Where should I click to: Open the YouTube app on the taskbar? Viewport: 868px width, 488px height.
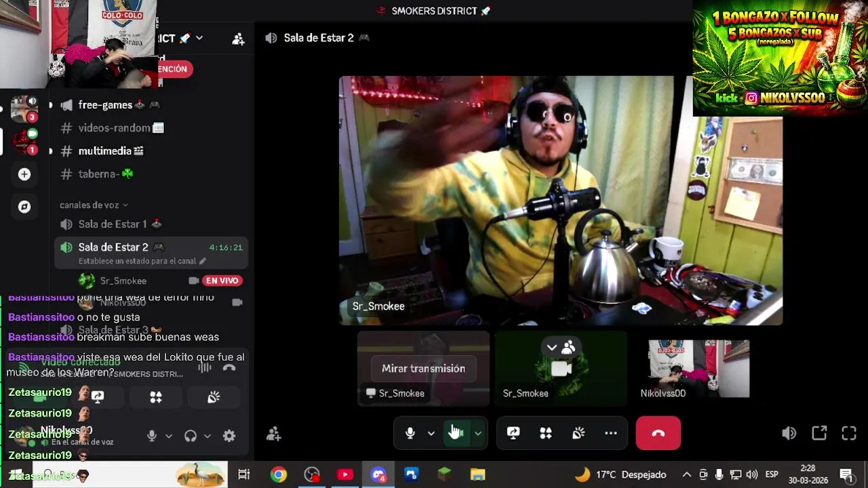(345, 474)
